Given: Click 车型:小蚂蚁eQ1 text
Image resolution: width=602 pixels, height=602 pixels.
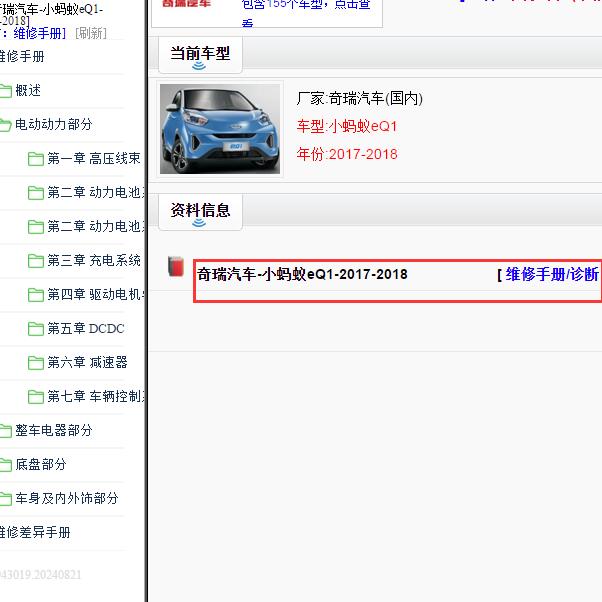Looking at the screenshot, I should (347, 126).
